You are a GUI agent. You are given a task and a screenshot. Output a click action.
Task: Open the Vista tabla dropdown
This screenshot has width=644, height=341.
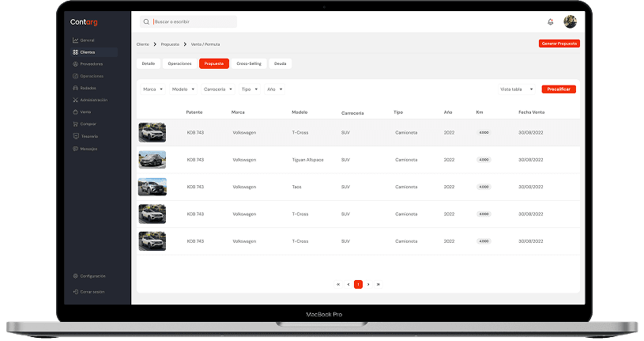[517, 89]
